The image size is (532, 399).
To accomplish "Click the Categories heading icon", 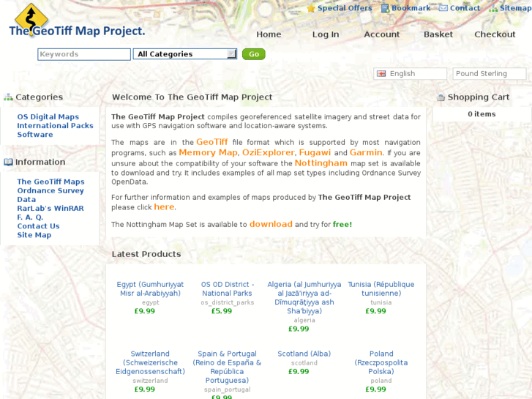I will click(x=8, y=97).
